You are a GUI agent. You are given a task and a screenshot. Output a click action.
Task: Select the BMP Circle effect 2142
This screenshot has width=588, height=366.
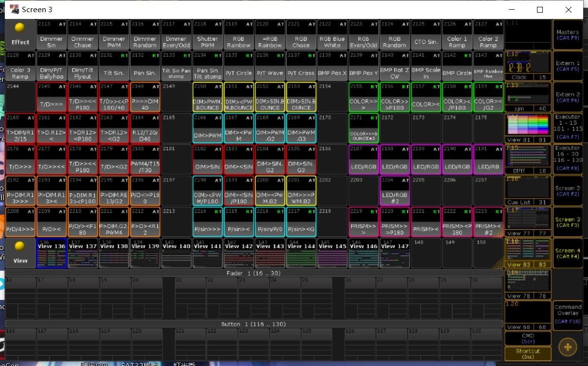point(457,66)
